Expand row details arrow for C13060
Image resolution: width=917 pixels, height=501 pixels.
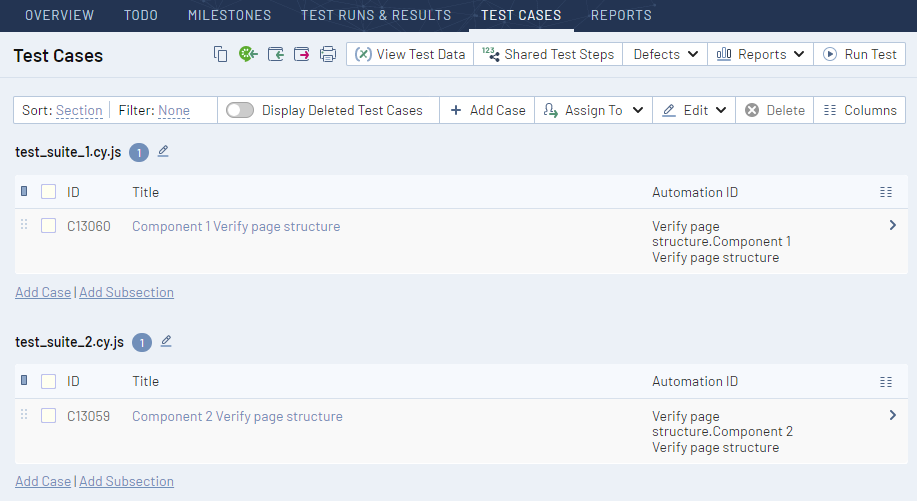click(x=892, y=226)
